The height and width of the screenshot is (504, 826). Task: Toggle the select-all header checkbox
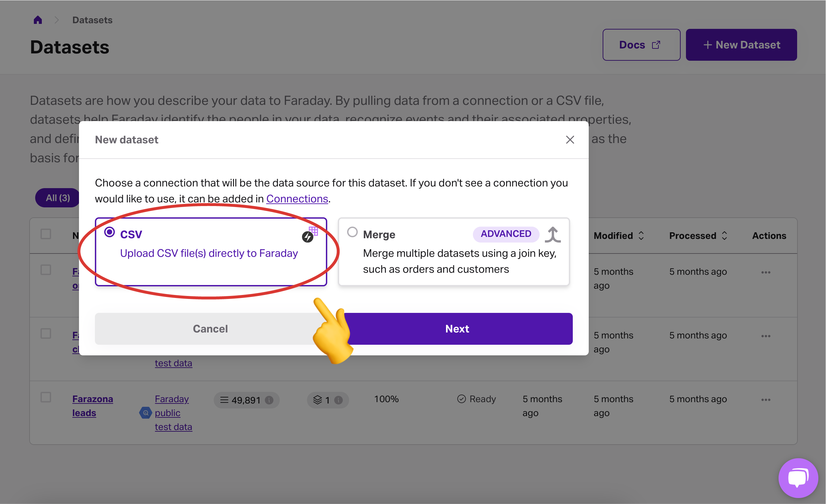coord(46,234)
